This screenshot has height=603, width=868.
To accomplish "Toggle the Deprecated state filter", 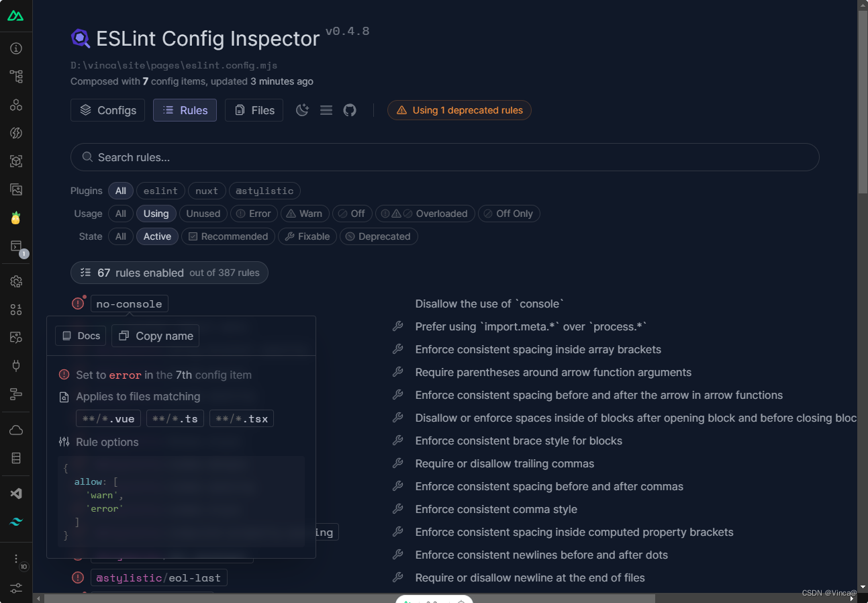I will tap(379, 236).
